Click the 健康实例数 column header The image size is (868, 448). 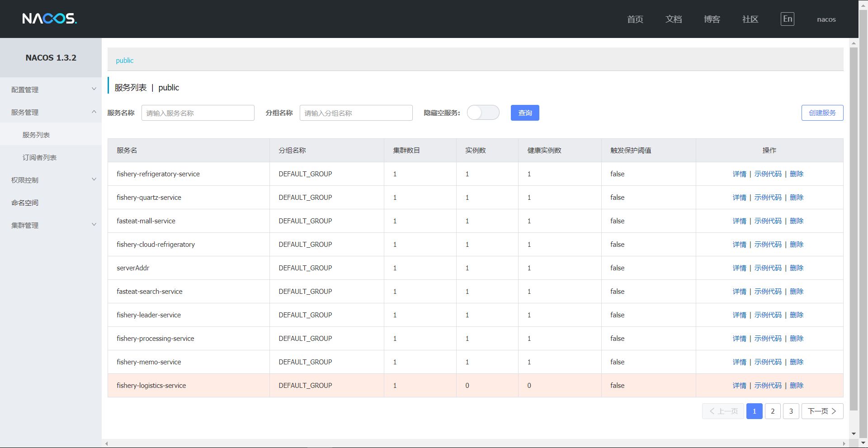[x=560, y=150]
